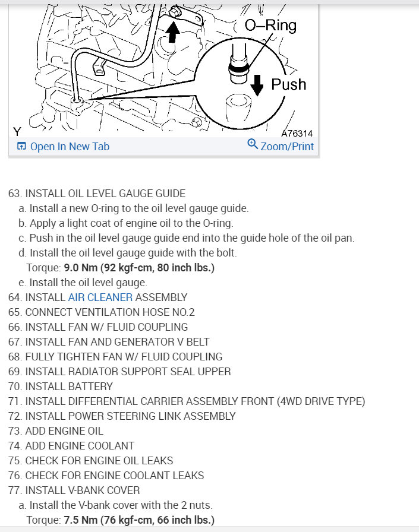This screenshot has height=532, width=419.
Task: Open the Zoom/Print view of the diagram
Action: [281, 145]
